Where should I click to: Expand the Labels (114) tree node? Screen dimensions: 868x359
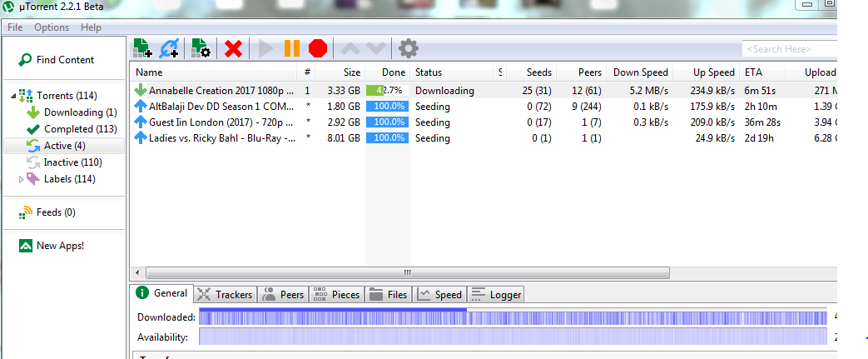[22, 179]
